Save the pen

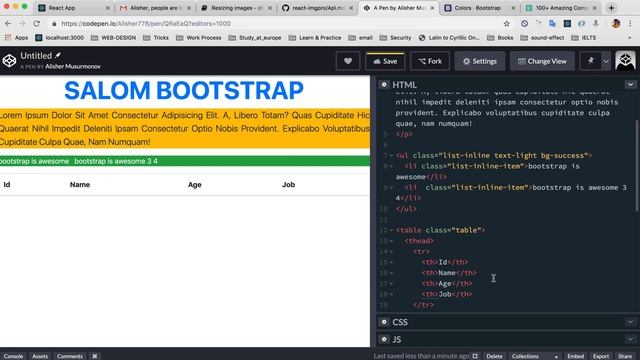[385, 61]
